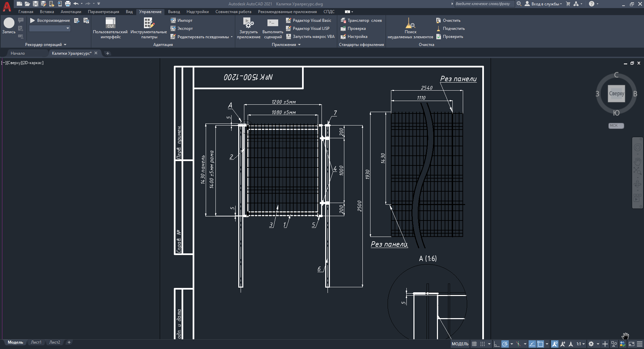Toggle auto-scale annotation icon

coord(563,344)
